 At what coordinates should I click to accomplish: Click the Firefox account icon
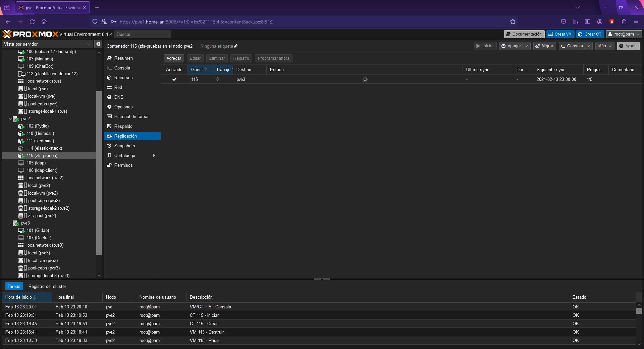(x=600, y=22)
